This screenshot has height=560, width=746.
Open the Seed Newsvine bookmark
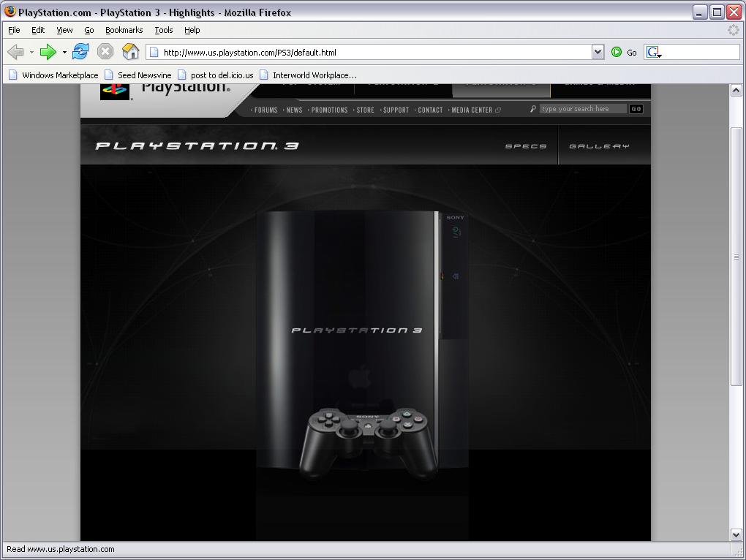pyautogui.click(x=143, y=75)
